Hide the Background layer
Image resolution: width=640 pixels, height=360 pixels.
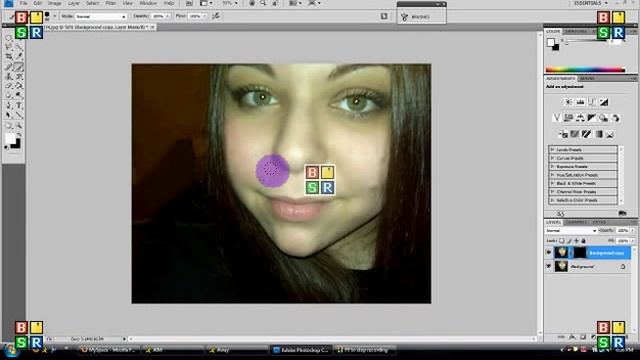pos(549,267)
